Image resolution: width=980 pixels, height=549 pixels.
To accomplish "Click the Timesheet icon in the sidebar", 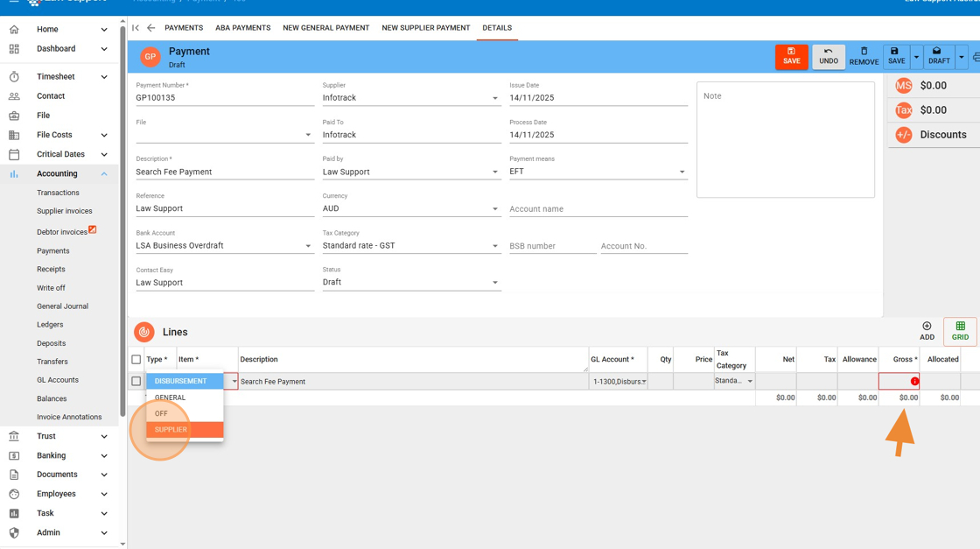I will (16, 76).
